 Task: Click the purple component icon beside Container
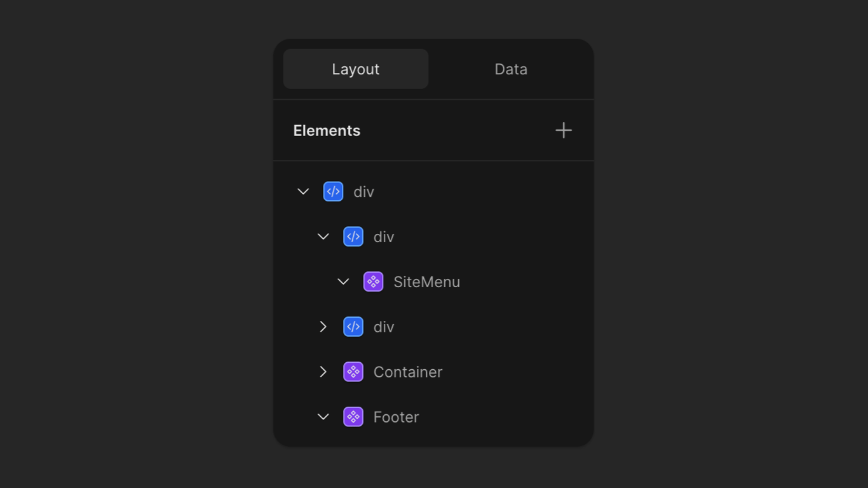[353, 372]
